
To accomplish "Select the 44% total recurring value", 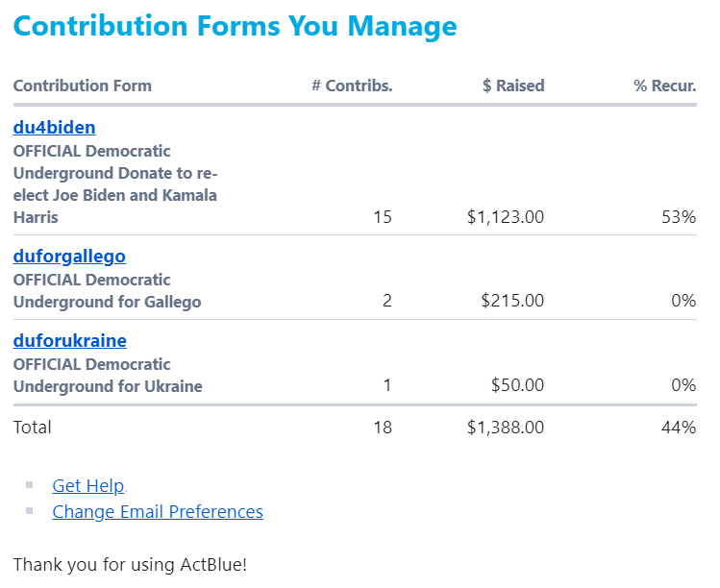I will [679, 428].
